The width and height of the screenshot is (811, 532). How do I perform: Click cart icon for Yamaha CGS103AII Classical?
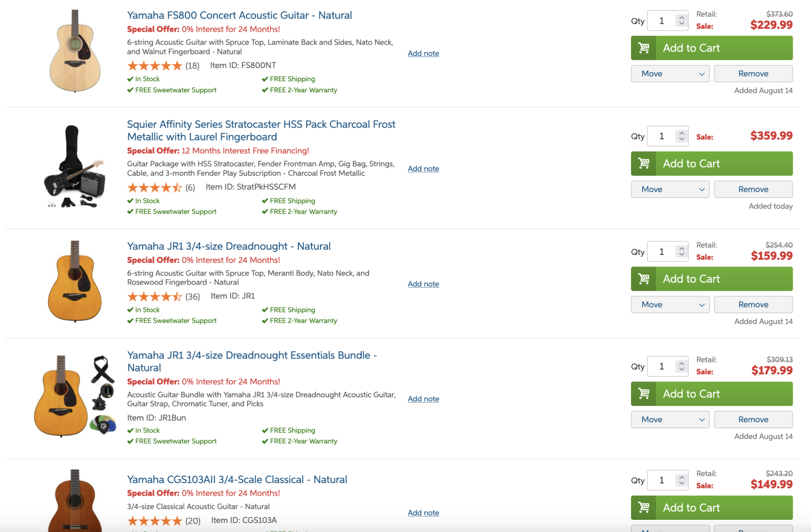[x=644, y=508]
